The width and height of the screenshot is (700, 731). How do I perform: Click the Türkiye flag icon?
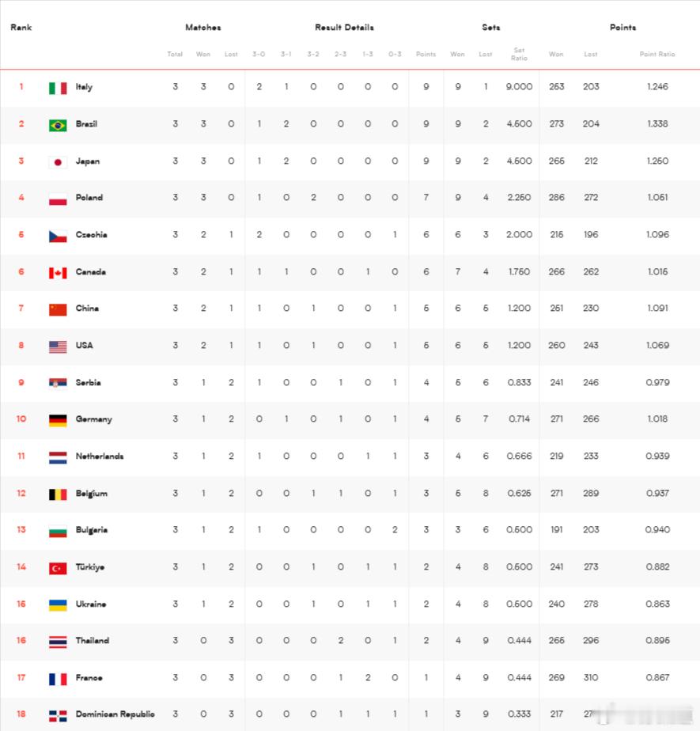coord(58,568)
